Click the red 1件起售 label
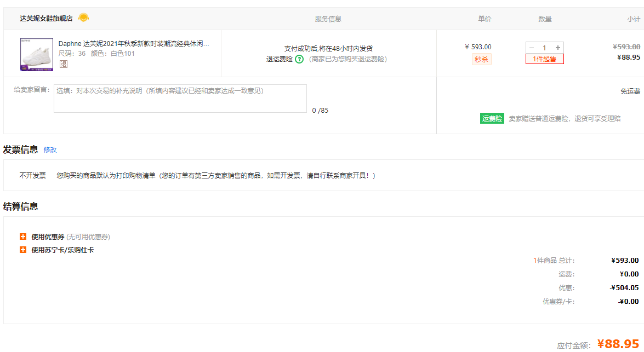 point(544,59)
